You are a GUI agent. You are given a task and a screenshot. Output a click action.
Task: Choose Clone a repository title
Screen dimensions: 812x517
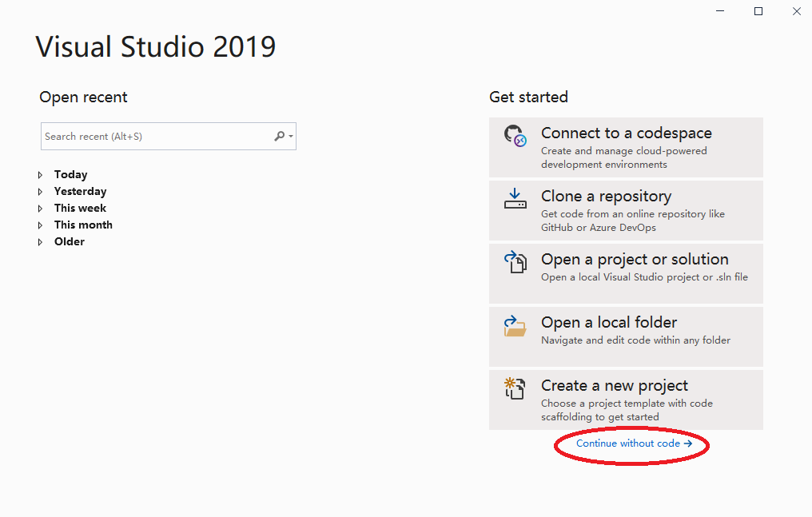(607, 196)
